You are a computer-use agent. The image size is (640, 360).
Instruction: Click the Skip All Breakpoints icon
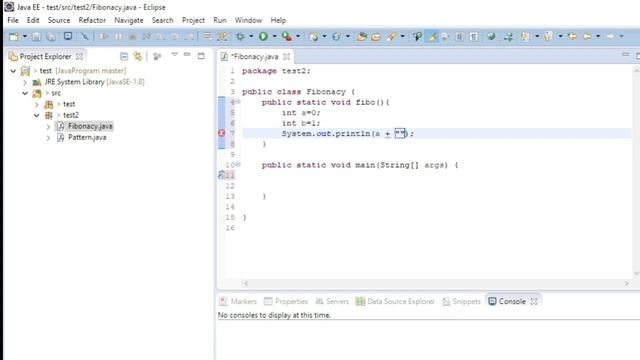tap(84, 37)
